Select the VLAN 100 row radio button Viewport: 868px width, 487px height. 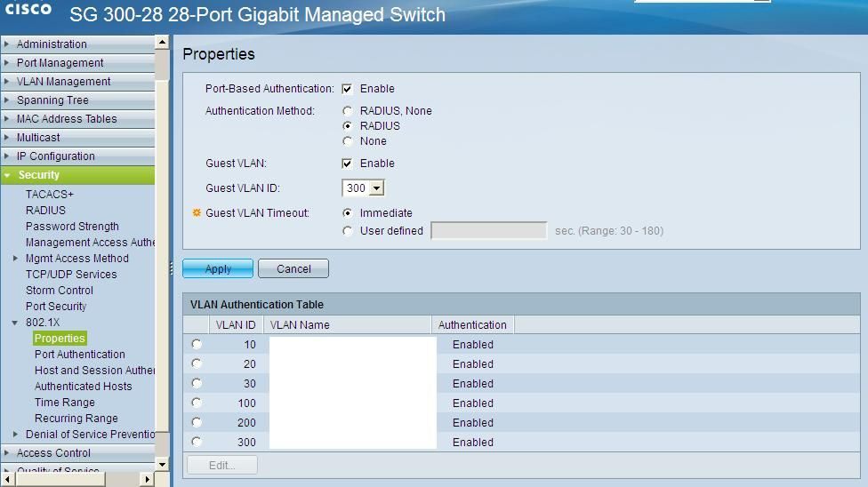point(197,403)
